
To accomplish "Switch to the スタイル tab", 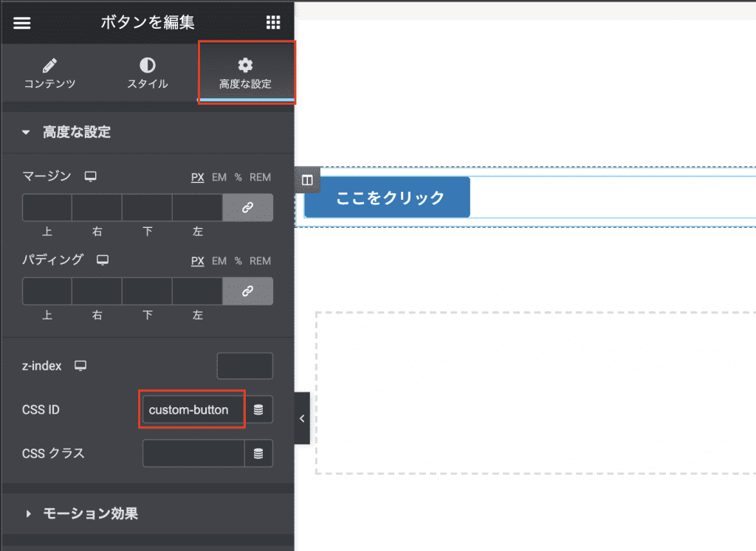I will click(x=148, y=74).
